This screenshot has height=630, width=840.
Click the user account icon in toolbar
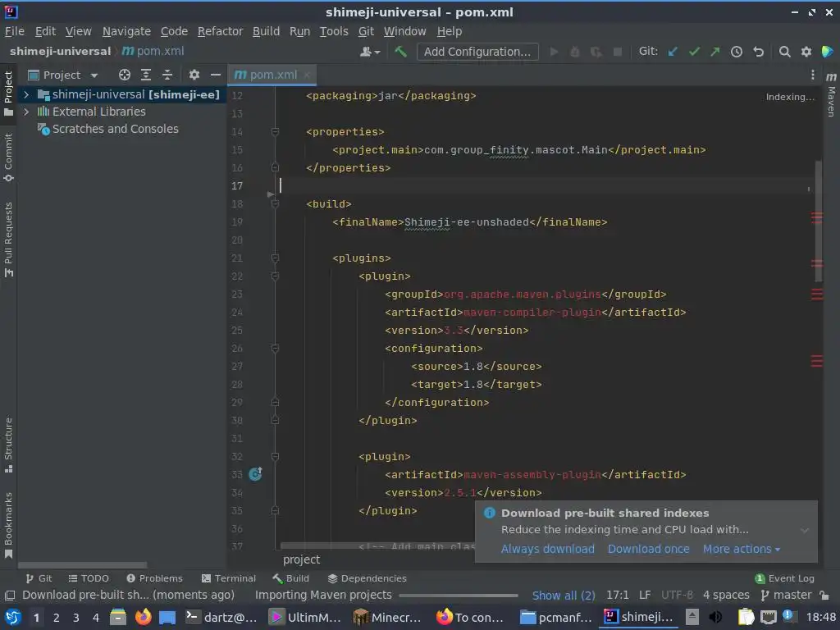(x=370, y=52)
